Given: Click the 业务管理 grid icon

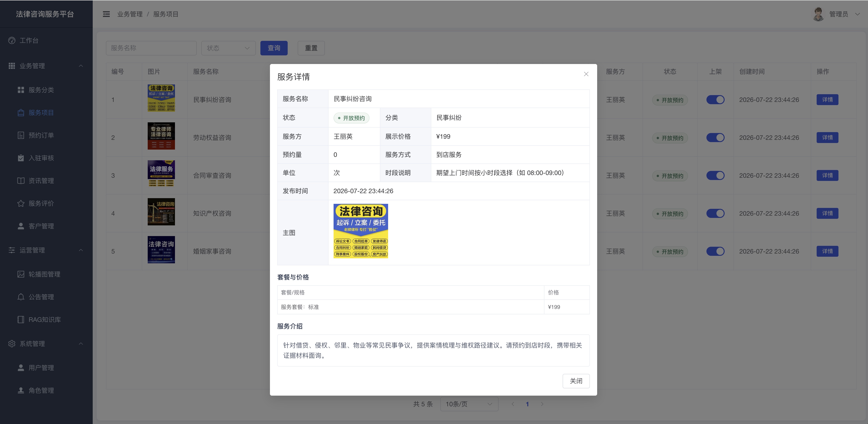Looking at the screenshot, I should [12, 66].
